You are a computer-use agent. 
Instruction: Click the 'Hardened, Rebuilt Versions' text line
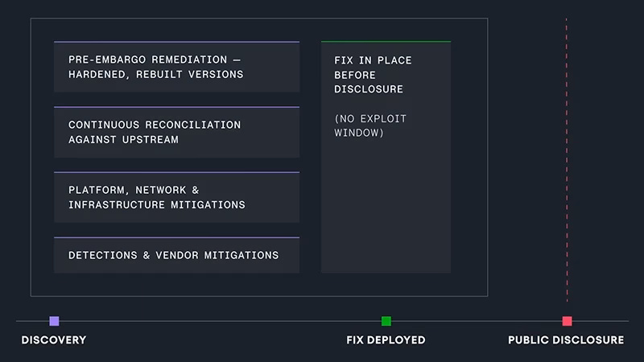click(155, 74)
